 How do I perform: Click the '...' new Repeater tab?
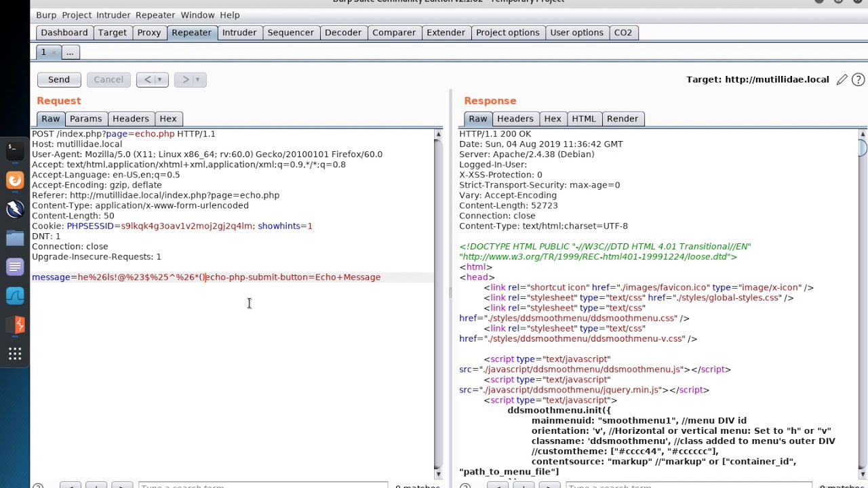[70, 52]
